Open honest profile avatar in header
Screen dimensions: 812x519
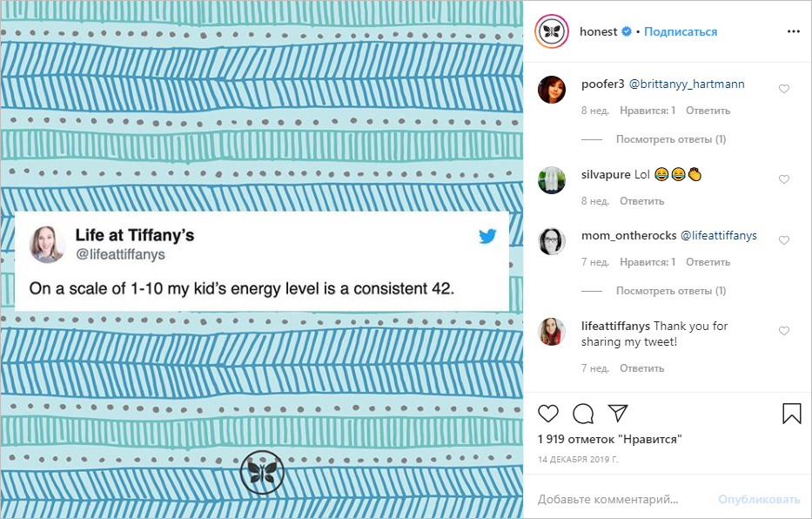point(552,31)
